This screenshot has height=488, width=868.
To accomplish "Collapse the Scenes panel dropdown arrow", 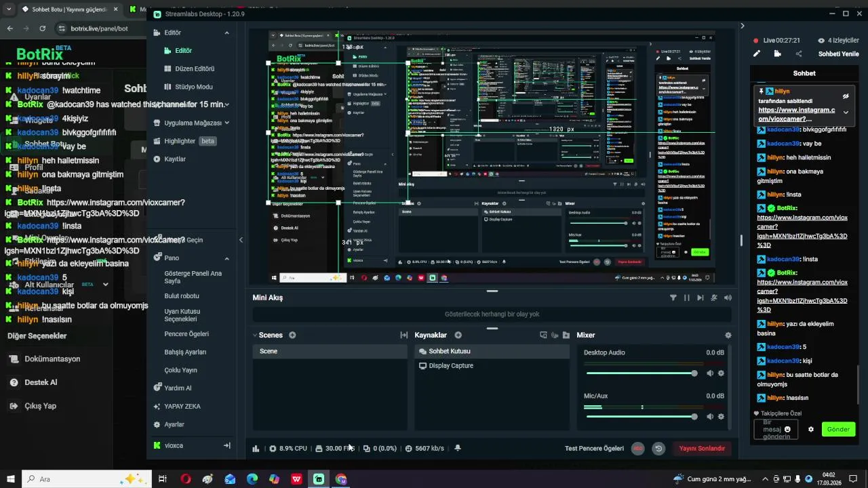I will 255,335.
